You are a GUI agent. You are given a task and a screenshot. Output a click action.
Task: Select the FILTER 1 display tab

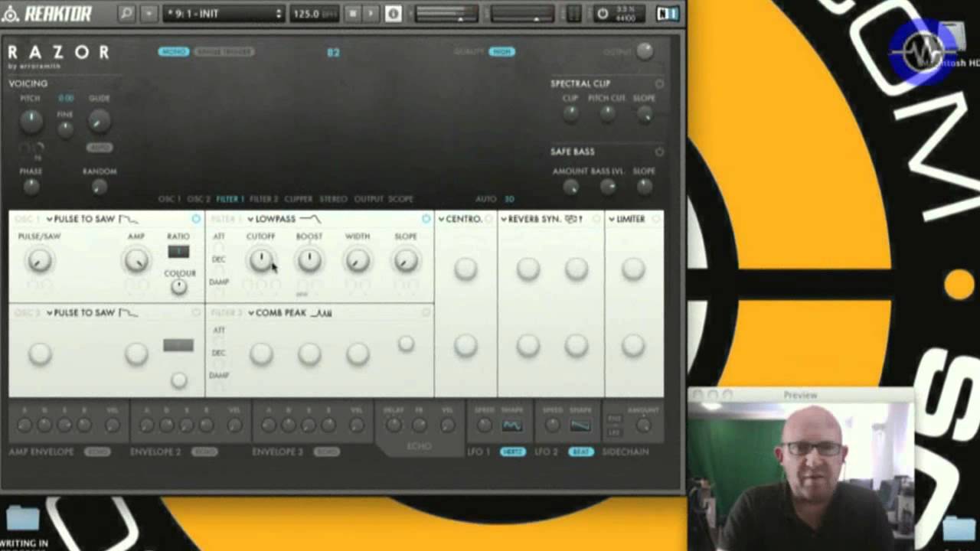(x=230, y=199)
